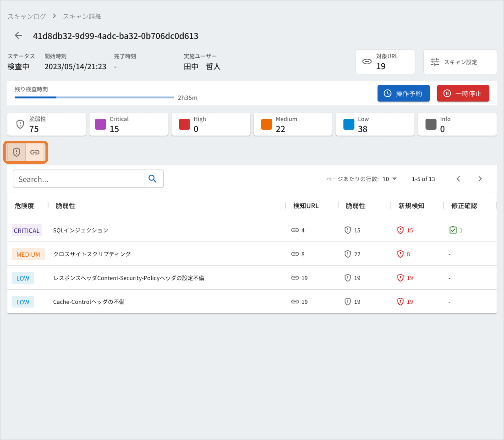Click the CRITICAL severity badge
The image size is (504, 440).
pos(27,230)
